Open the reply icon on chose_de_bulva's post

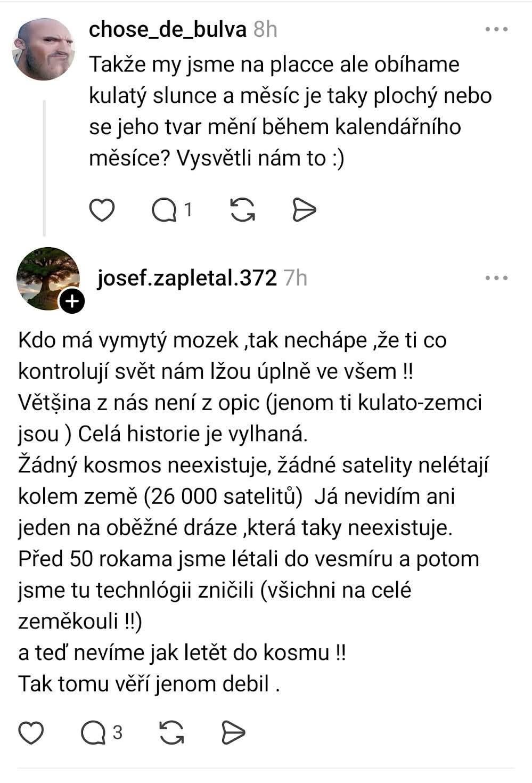point(163,210)
